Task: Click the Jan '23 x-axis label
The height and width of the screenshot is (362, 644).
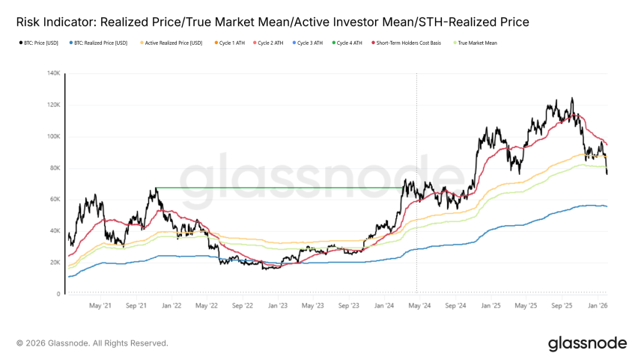Action: 278,306
